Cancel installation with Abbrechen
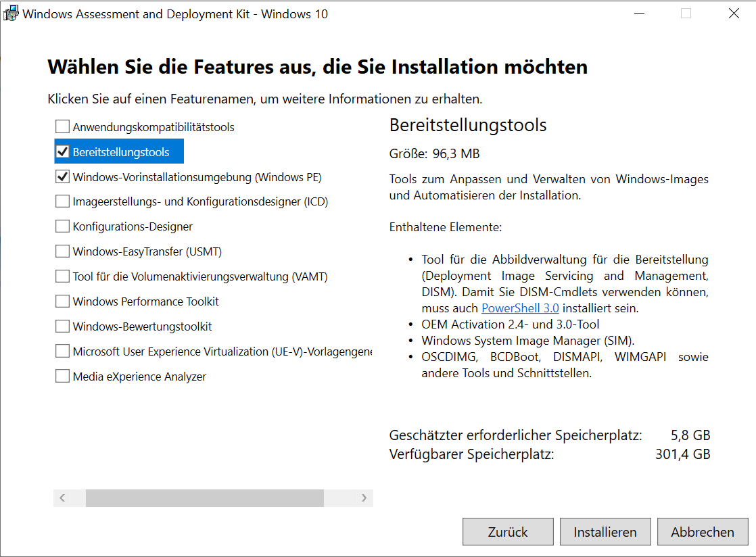The image size is (756, 557). [702, 531]
